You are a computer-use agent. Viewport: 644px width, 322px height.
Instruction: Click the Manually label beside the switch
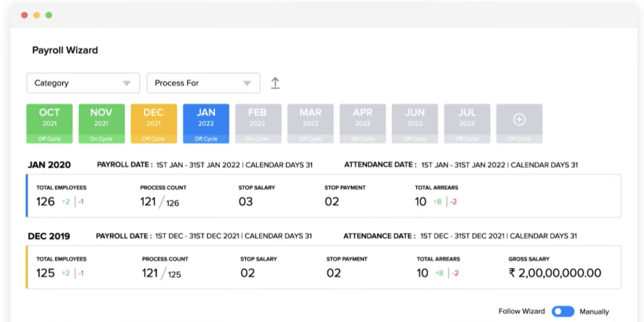click(x=594, y=311)
